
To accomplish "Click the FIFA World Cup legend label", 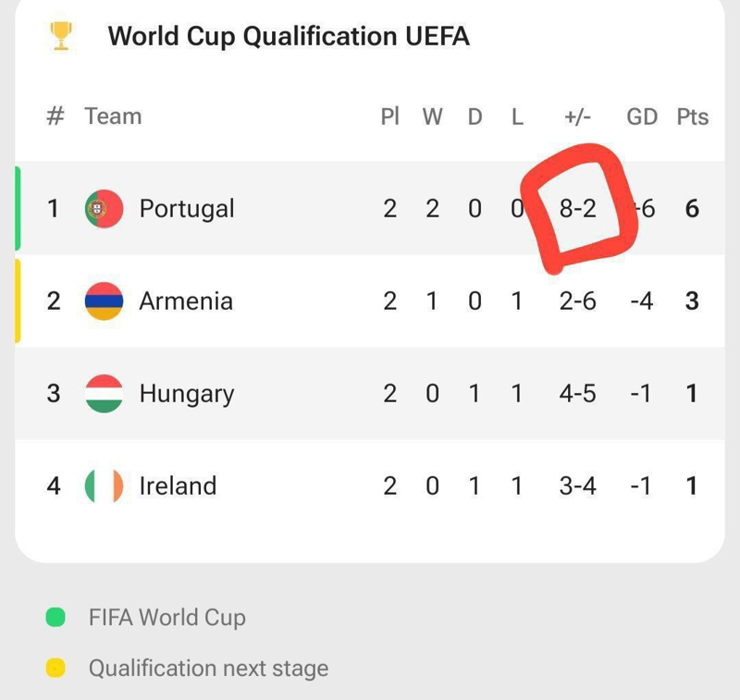I will (167, 617).
